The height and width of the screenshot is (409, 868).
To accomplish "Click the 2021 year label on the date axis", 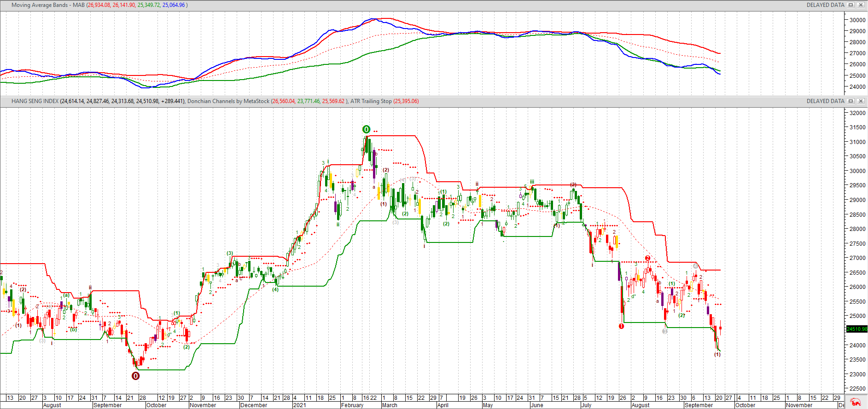I will tap(299, 405).
